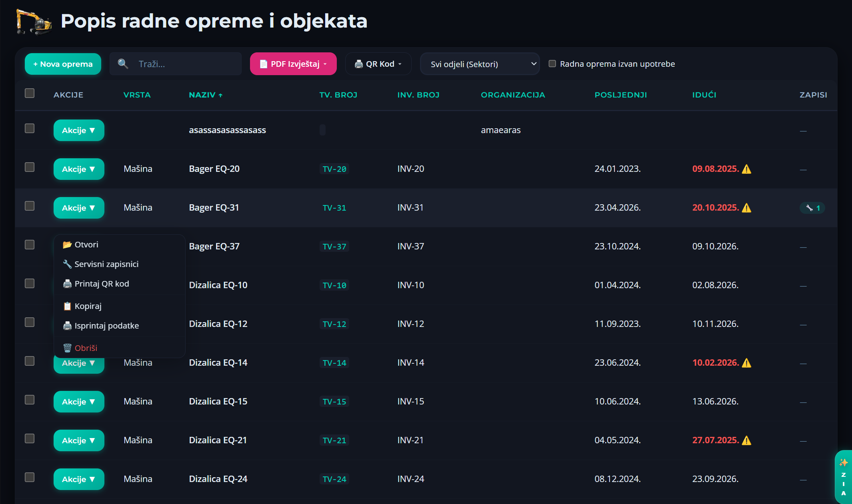Click the clipboard icon beside Kopiraj
Screen dimensions: 852x504
click(x=67, y=306)
